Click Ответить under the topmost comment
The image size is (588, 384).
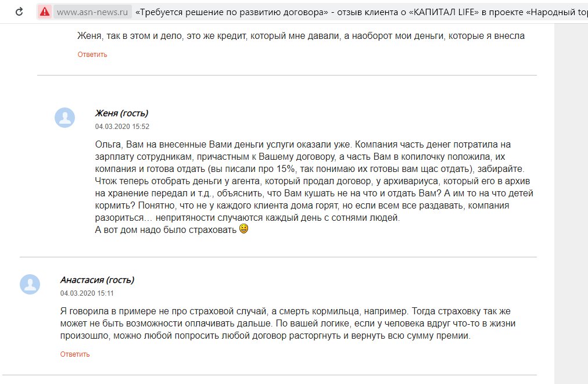coord(92,55)
